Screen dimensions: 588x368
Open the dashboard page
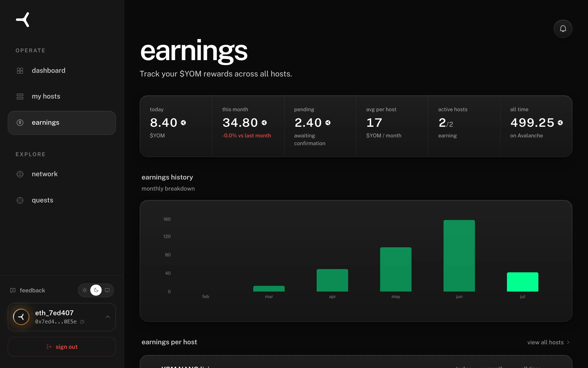click(x=62, y=71)
